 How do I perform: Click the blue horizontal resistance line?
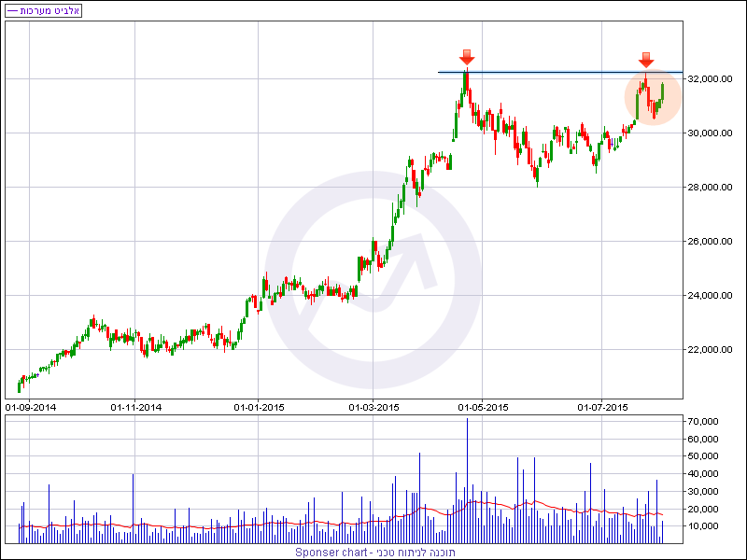tap(560, 72)
